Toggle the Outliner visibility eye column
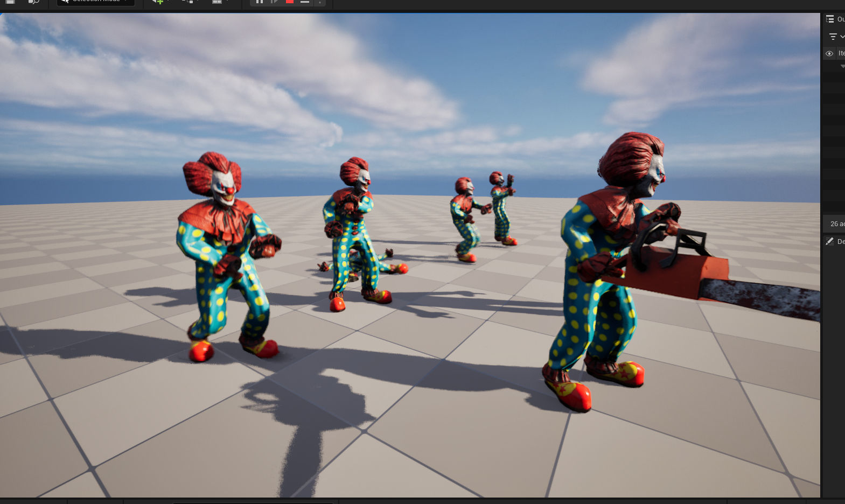Screen dimensions: 845x504 pyautogui.click(x=829, y=53)
